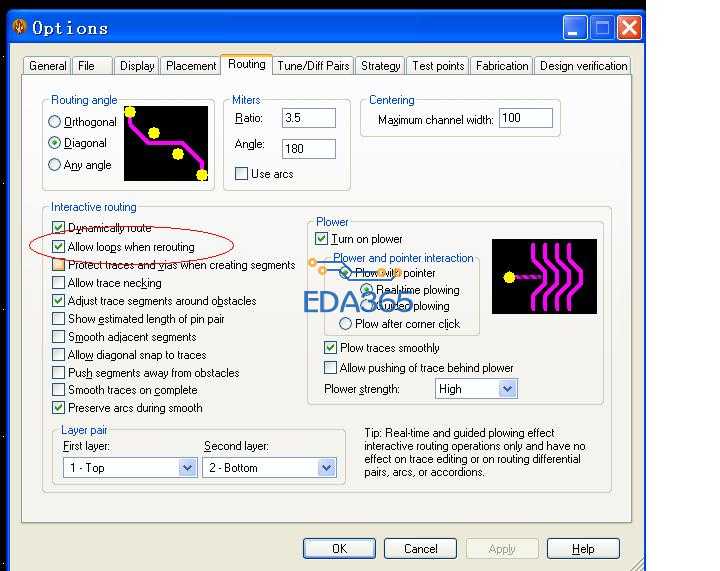Enable the Use arcs checkbox
Image resolution: width=720 pixels, height=571 pixels.
point(241,174)
